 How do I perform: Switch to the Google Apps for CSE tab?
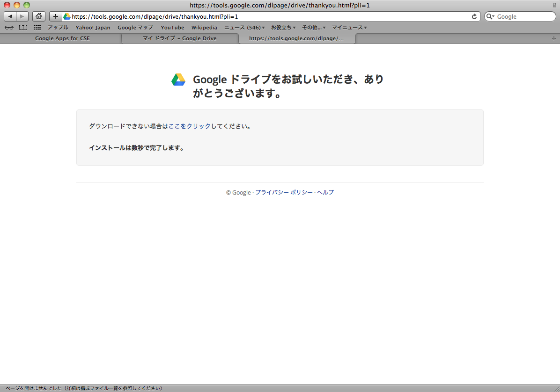62,38
